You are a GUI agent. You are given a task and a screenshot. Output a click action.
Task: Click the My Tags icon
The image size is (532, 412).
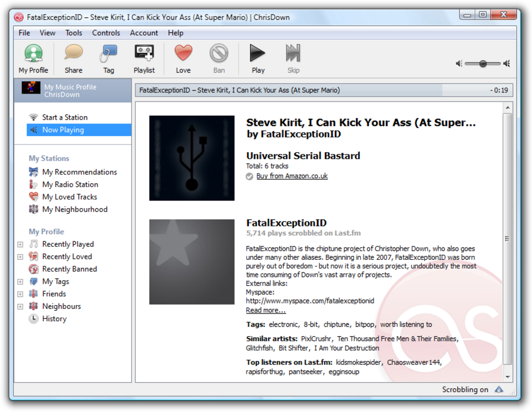[33, 281]
